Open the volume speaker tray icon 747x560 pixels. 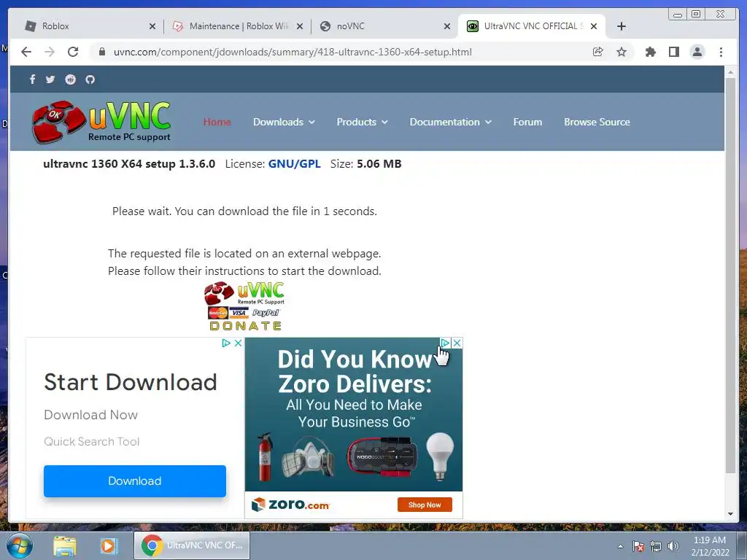coord(673,546)
